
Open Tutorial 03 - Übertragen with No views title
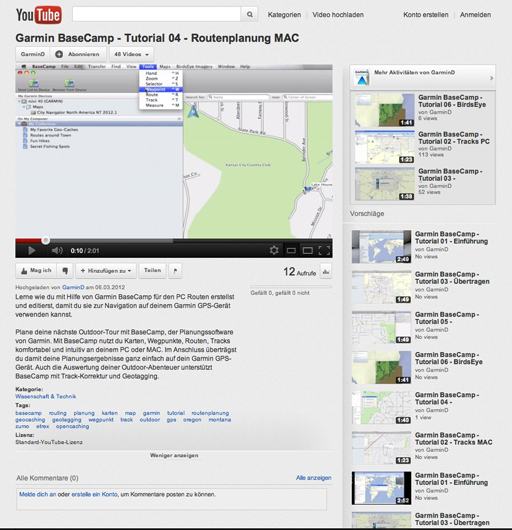[452, 278]
